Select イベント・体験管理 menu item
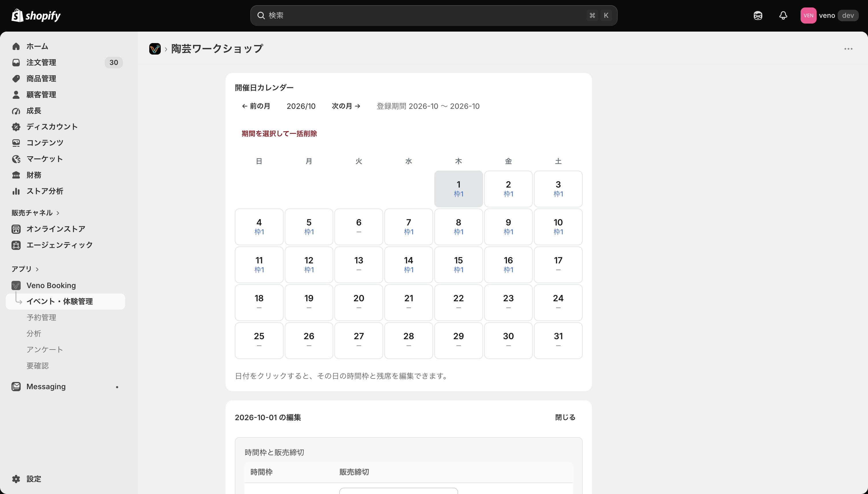 [65, 301]
